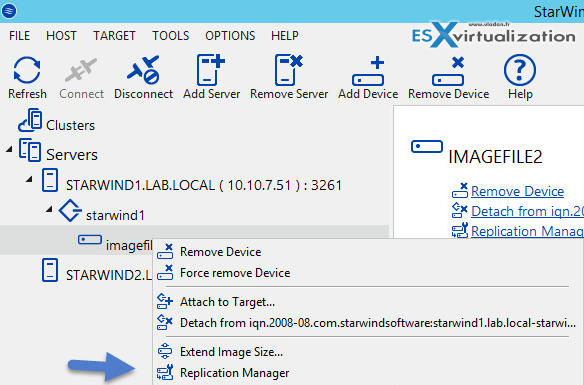Select STARWIND1.LAB.LOCAL ( 10.10.7.51 ) : 3261

(204, 185)
